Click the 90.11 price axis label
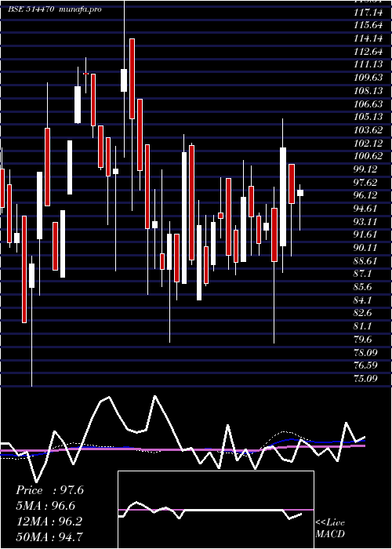This screenshot has height=549, width=392. coord(365,248)
